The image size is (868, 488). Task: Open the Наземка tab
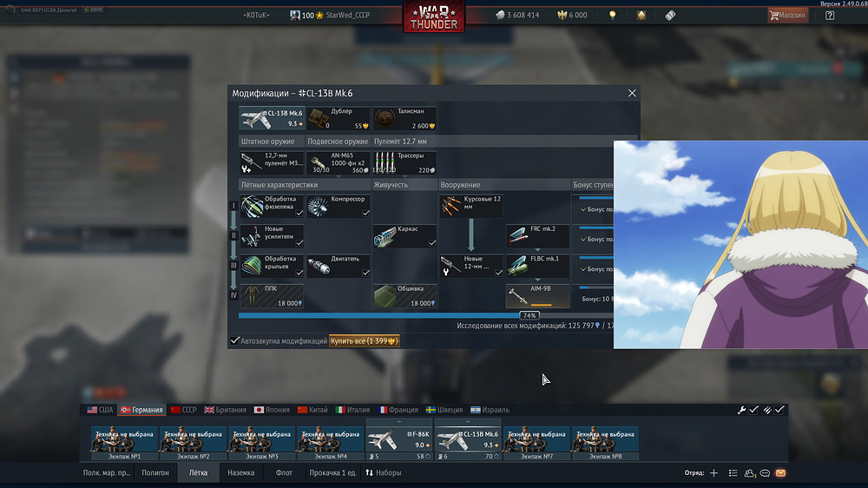tap(240, 473)
